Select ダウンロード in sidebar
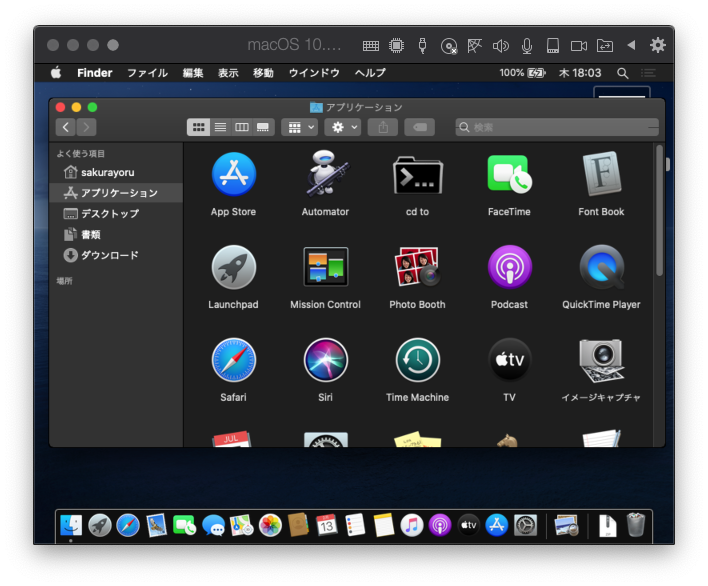The width and height of the screenshot is (708, 586). (116, 255)
